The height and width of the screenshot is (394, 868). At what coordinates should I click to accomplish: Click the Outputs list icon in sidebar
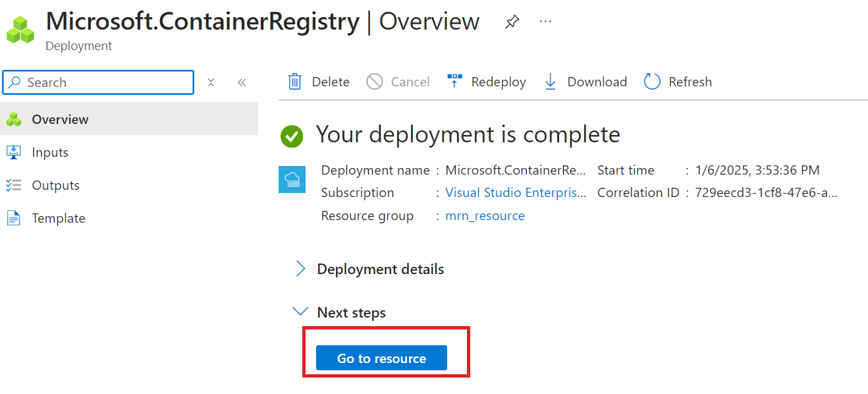(14, 185)
